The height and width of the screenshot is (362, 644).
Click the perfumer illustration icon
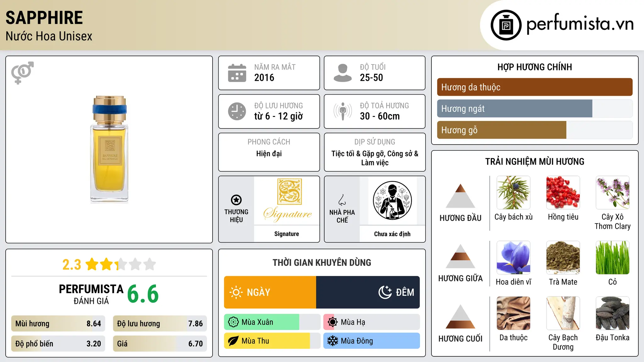(392, 200)
